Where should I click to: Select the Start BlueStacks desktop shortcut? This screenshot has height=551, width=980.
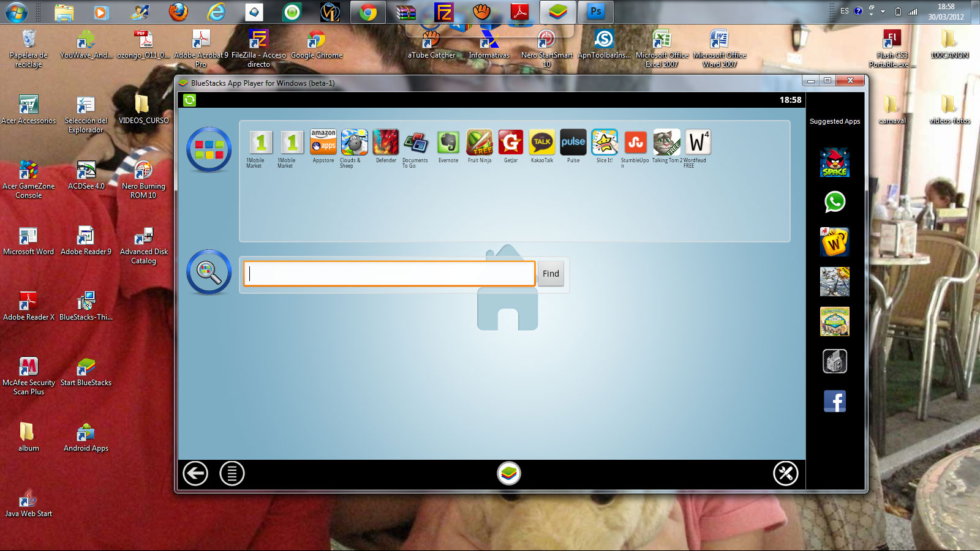86,372
